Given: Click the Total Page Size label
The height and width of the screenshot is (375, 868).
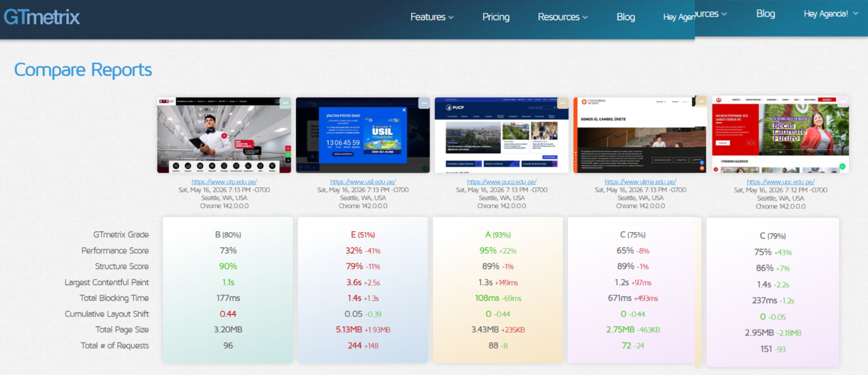Looking at the screenshot, I should pyautogui.click(x=122, y=330).
